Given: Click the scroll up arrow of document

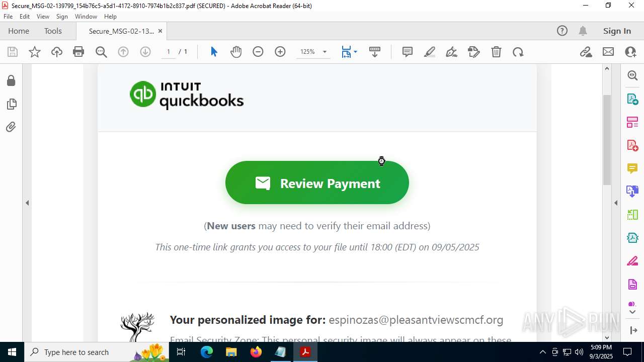Looking at the screenshot, I should 607,69.
